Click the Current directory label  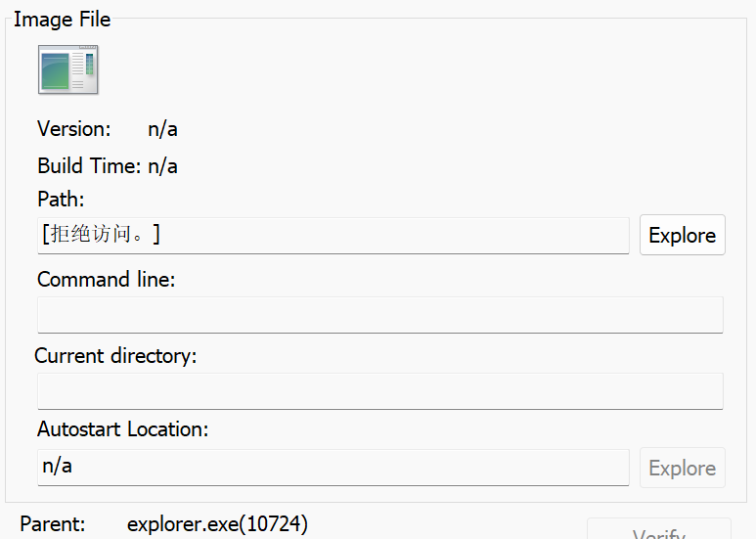click(115, 355)
